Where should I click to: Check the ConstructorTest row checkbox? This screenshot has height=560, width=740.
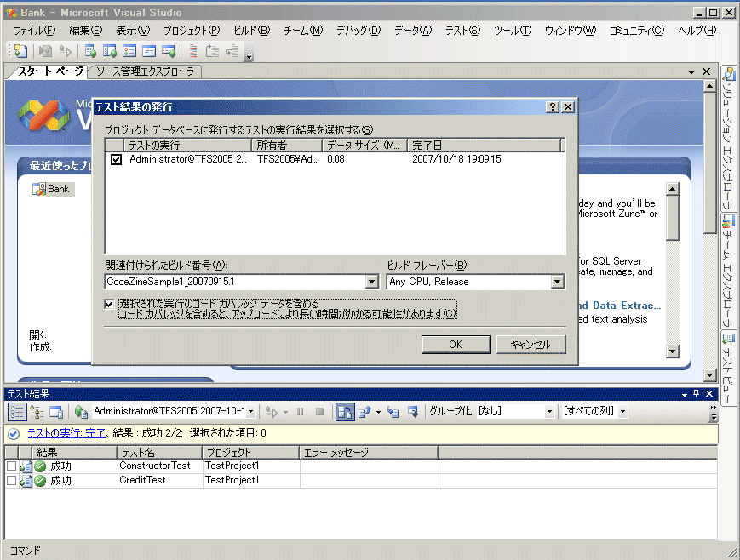12,466
